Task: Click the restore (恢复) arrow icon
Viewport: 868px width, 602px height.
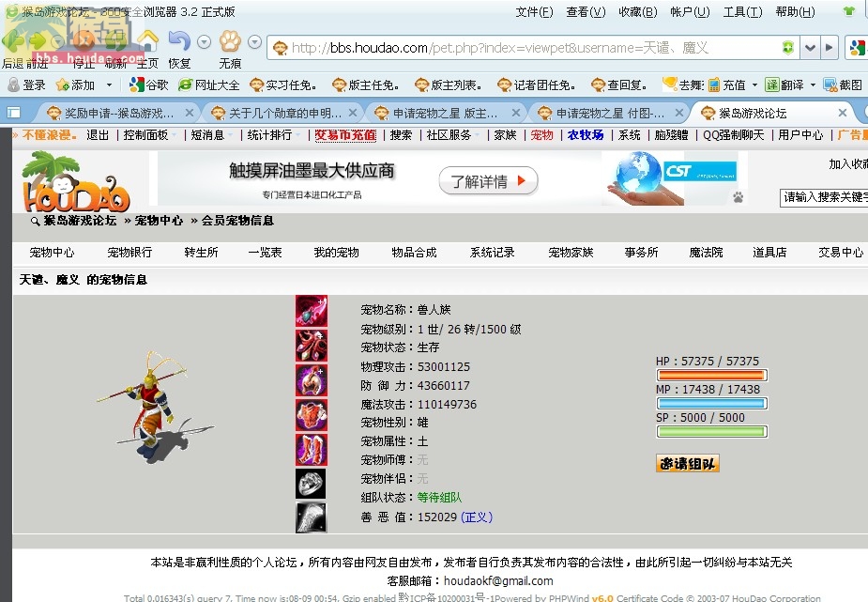Action: (179, 41)
